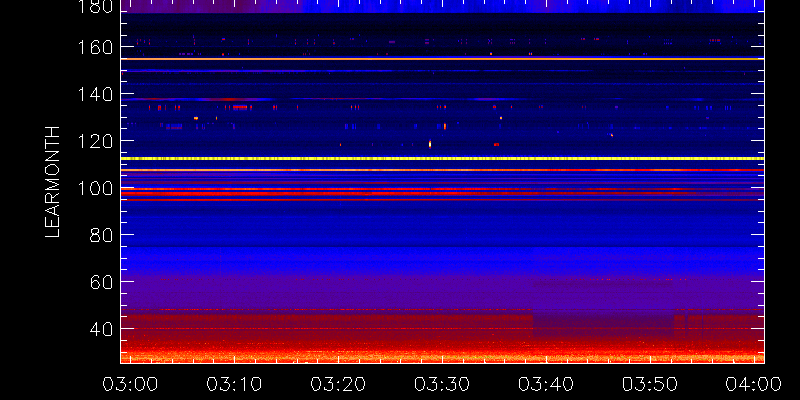This screenshot has height=400, width=800.
Task: Click the 03:20 time axis label
Action: (338, 383)
